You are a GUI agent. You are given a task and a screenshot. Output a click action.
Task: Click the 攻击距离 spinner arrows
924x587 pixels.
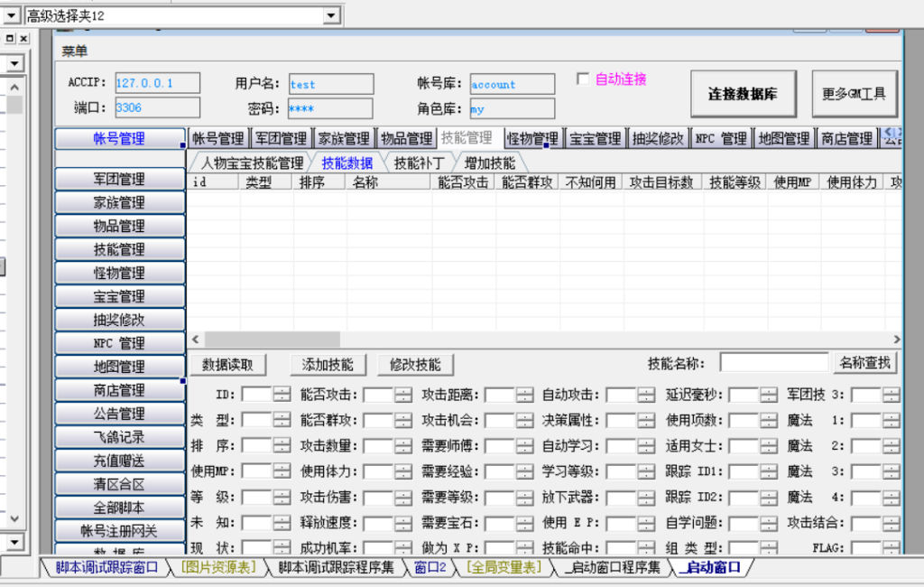(525, 395)
